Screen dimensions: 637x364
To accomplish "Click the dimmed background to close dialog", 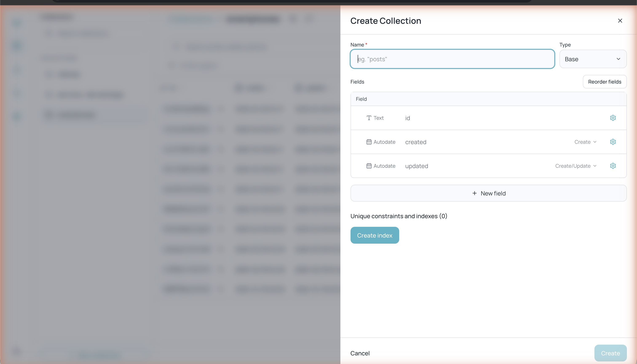I will [x=170, y=325].
